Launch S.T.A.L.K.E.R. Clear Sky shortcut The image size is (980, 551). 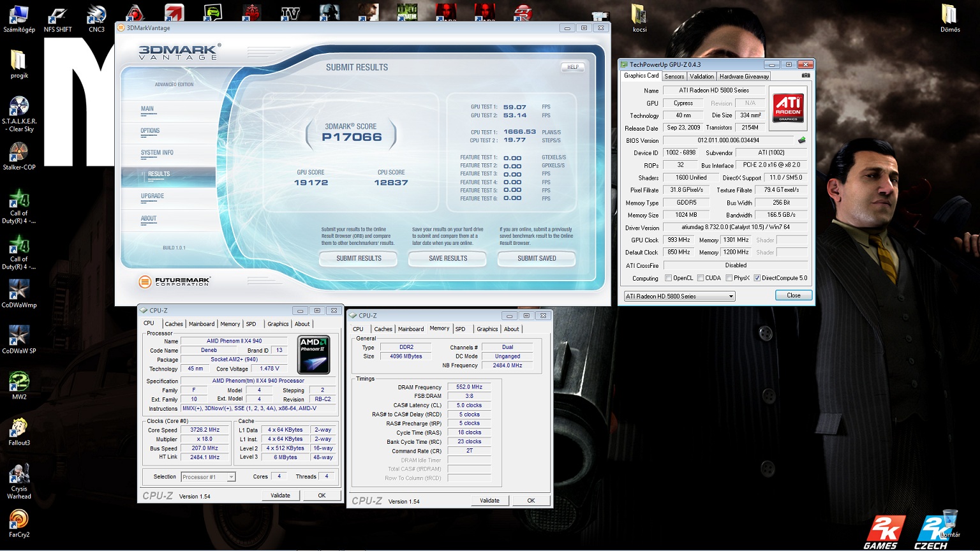[19, 114]
